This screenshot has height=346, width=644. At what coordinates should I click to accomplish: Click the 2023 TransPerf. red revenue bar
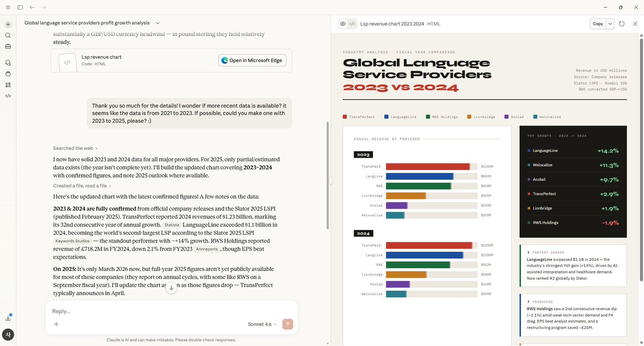coord(428,166)
